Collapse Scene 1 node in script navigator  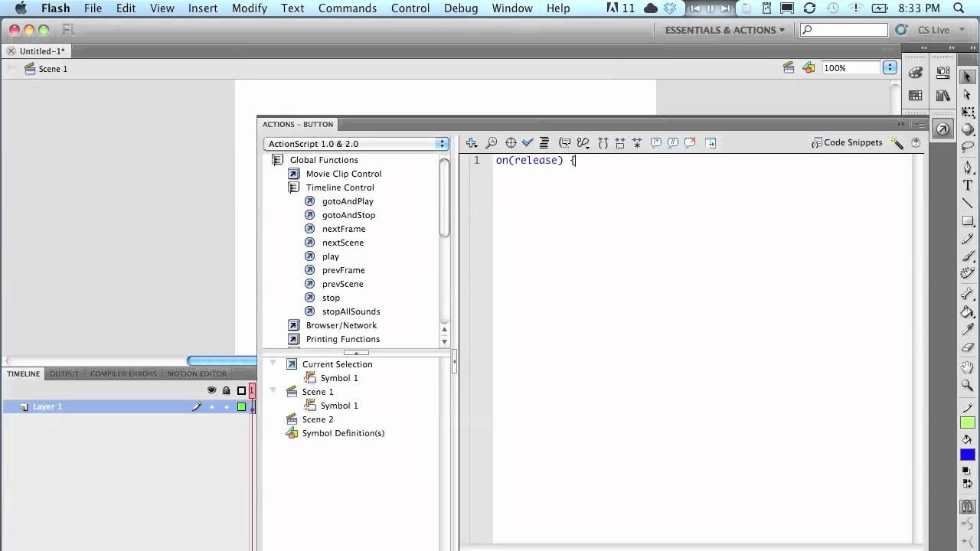(273, 391)
